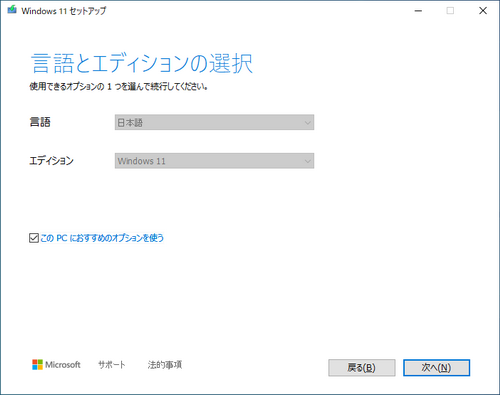The width and height of the screenshot is (500, 395).
Task: Click the Windows 11 セットアップ title text
Action: click(x=64, y=11)
